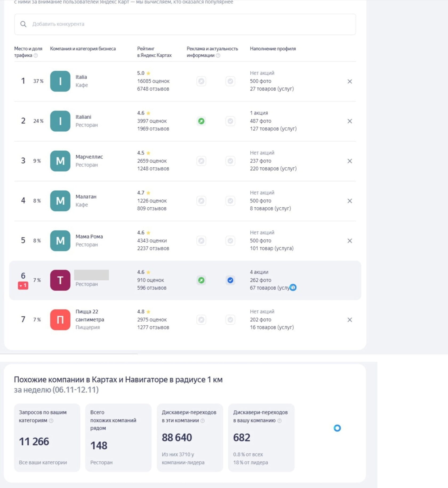Click the '11 266' requests value
This screenshot has height=488, width=448.
(x=34, y=441)
